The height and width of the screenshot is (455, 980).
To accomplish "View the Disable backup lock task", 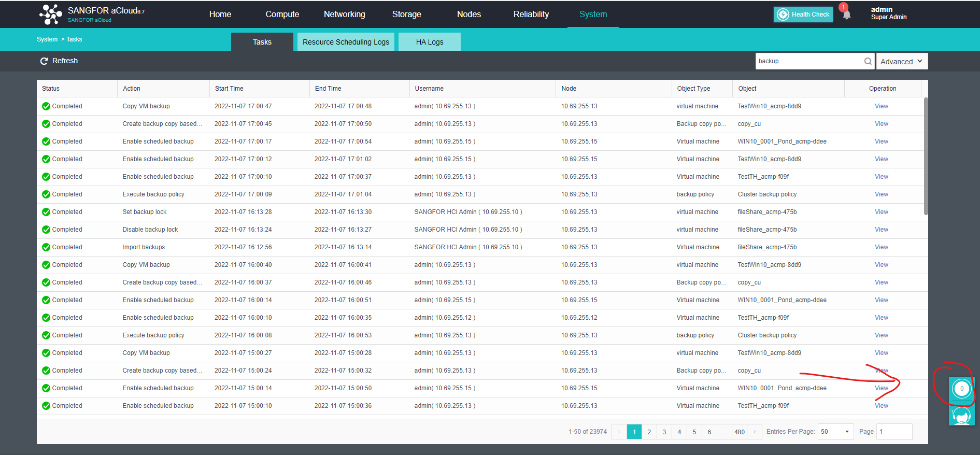I will click(882, 230).
